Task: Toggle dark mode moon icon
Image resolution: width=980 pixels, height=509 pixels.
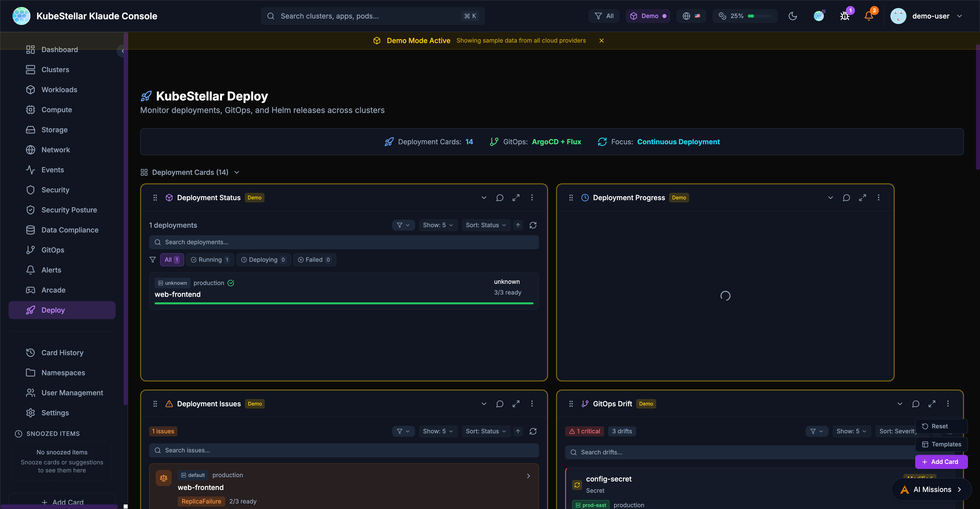Action: tap(793, 16)
